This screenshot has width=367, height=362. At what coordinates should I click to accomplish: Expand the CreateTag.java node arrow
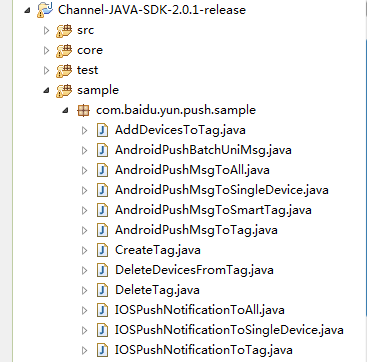[85, 250]
